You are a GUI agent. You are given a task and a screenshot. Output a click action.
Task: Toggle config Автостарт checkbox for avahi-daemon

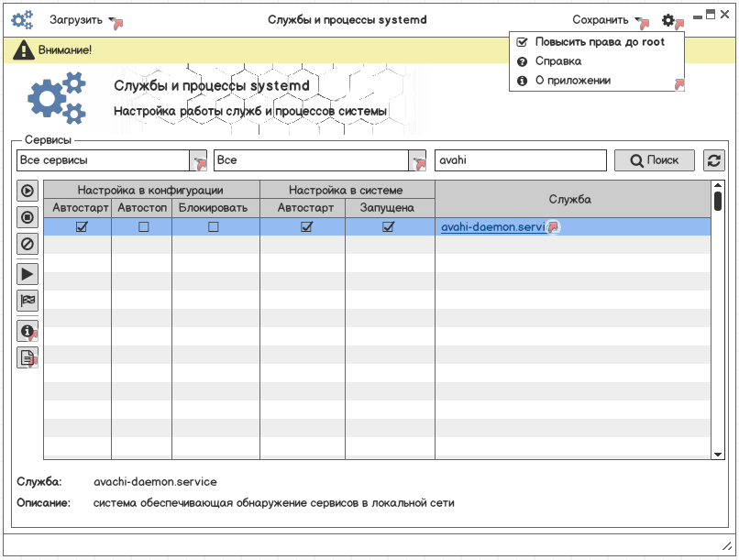click(82, 226)
